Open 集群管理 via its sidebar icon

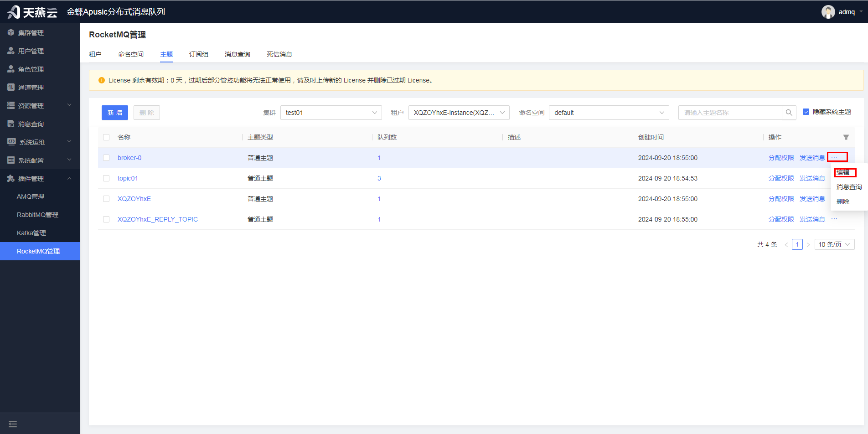pyautogui.click(x=11, y=33)
